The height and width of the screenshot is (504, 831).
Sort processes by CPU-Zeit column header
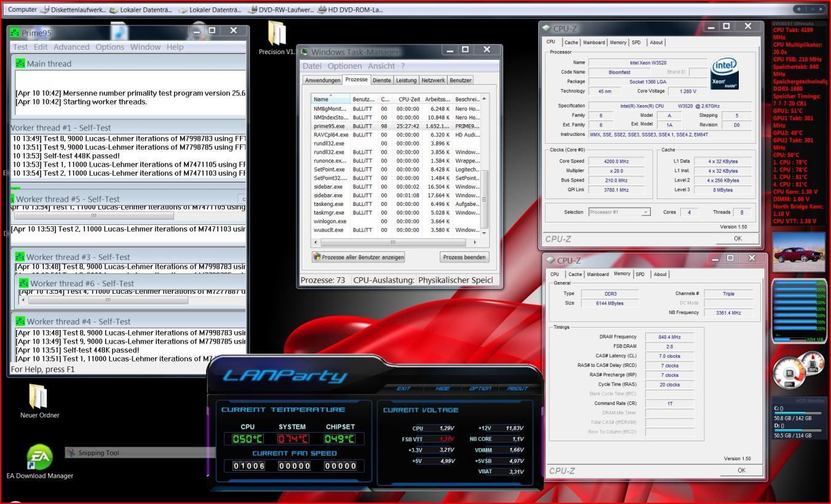pos(408,98)
